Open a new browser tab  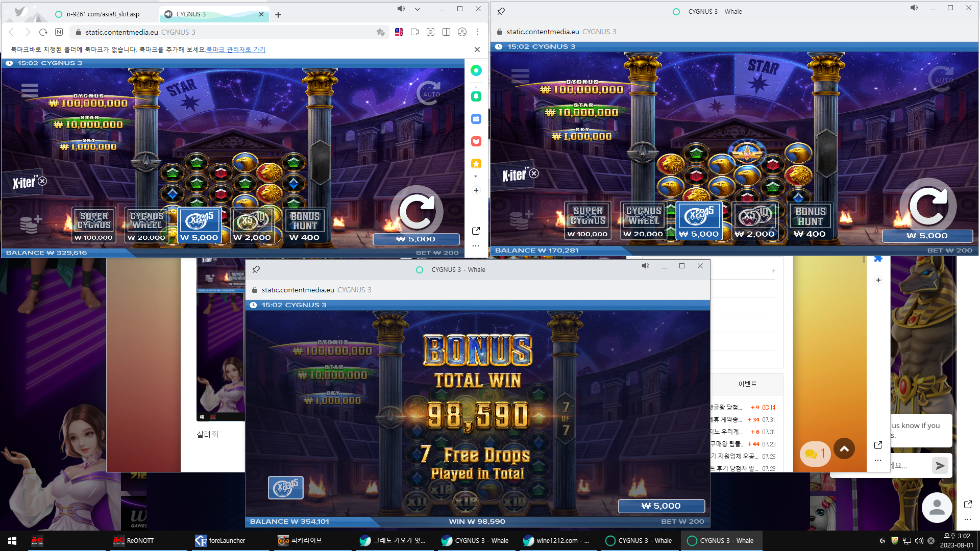click(x=278, y=15)
